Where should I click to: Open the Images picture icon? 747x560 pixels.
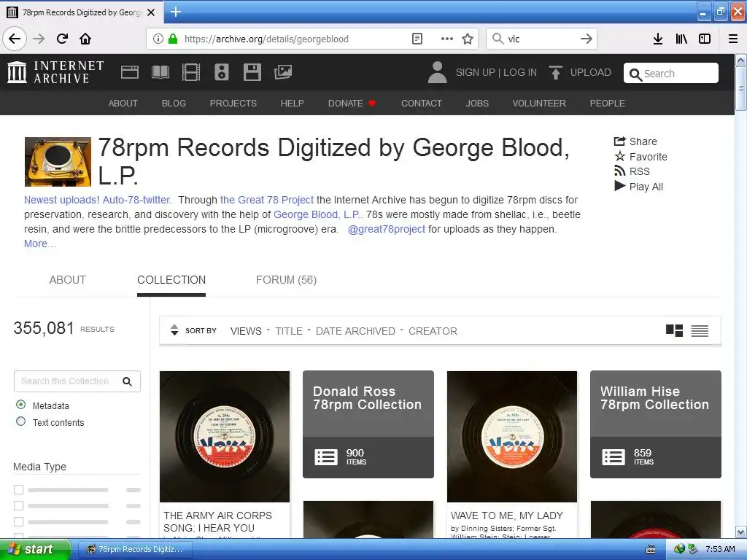(x=283, y=72)
